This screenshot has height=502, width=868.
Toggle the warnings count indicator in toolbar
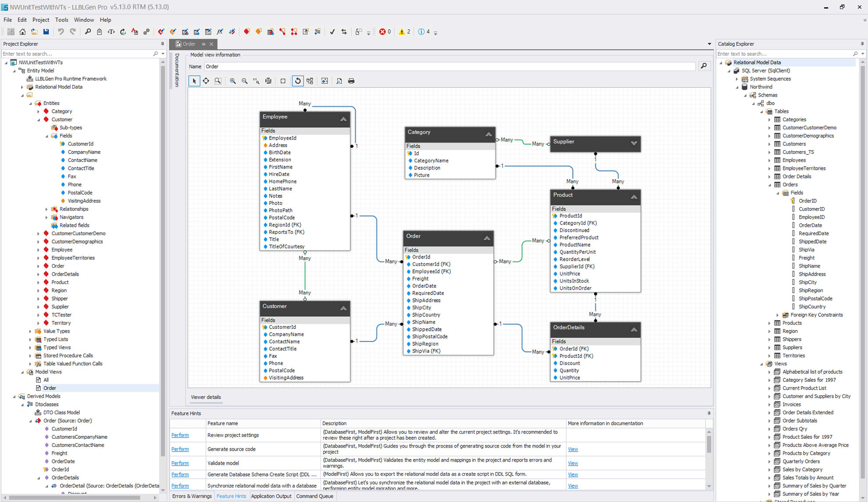(404, 32)
